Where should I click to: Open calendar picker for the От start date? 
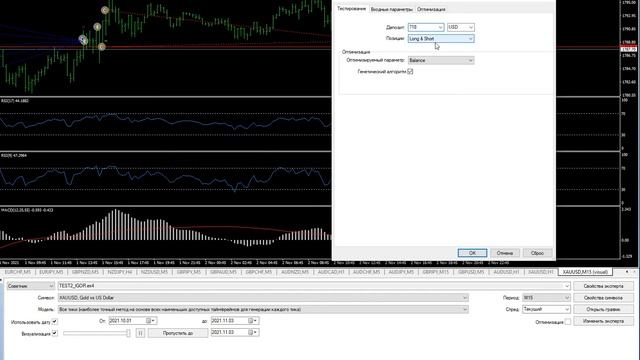[151, 321]
